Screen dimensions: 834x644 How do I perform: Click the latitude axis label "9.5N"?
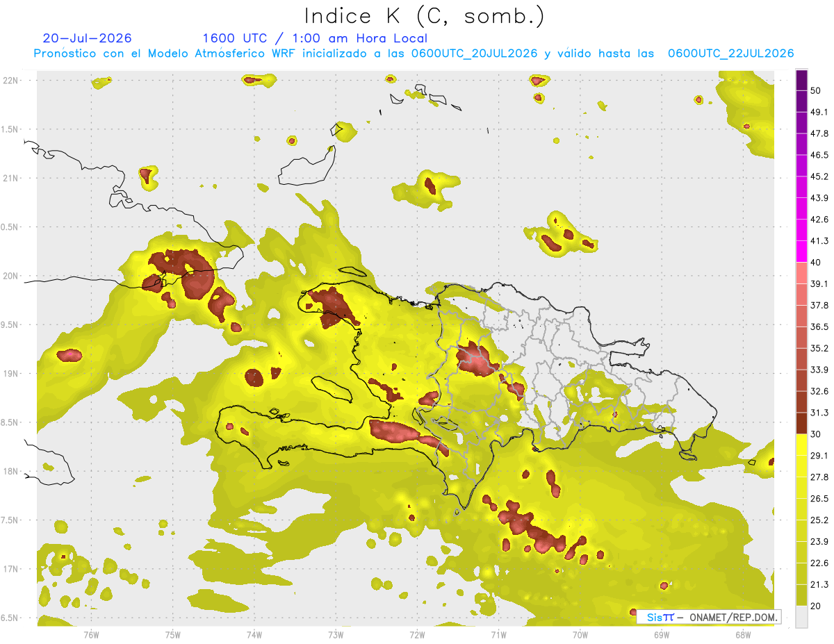[x=10, y=324]
